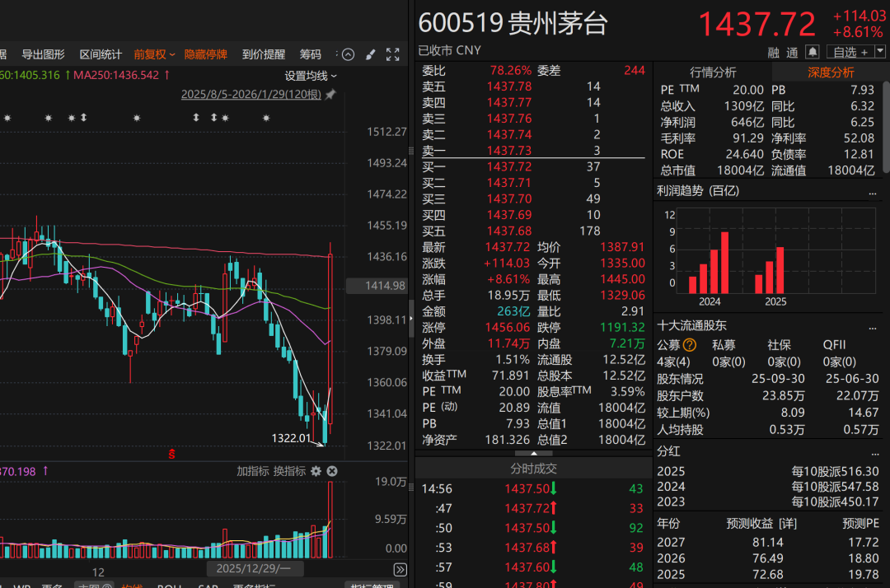Open 筹码 chip distribution
Image resolution: width=890 pixels, height=588 pixels.
coord(311,54)
